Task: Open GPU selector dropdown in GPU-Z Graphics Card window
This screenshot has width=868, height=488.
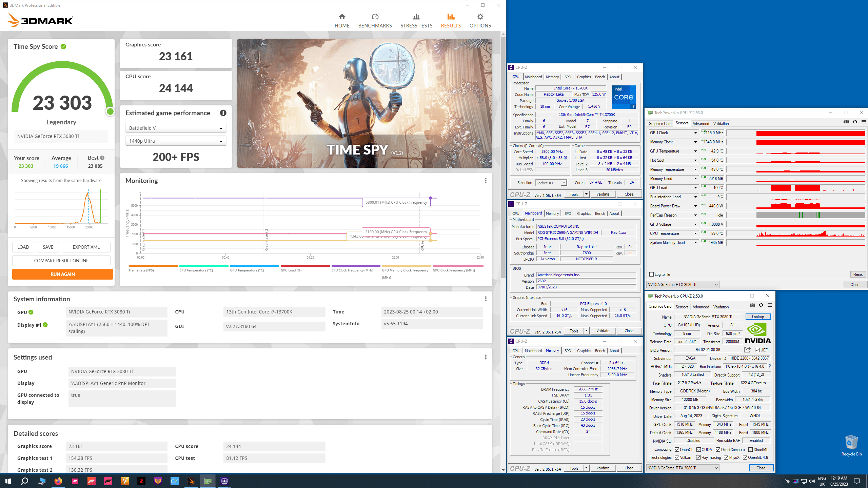Action: 683,468
